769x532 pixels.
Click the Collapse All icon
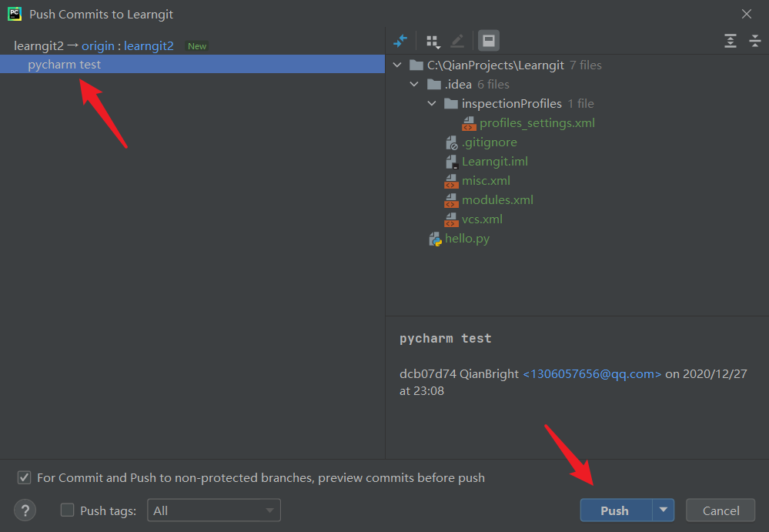(x=755, y=41)
